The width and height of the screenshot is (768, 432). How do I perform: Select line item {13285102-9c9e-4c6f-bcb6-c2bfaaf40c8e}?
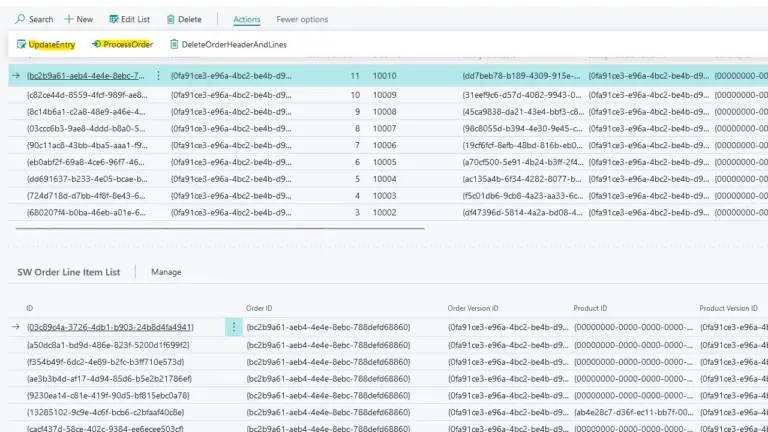106,412
